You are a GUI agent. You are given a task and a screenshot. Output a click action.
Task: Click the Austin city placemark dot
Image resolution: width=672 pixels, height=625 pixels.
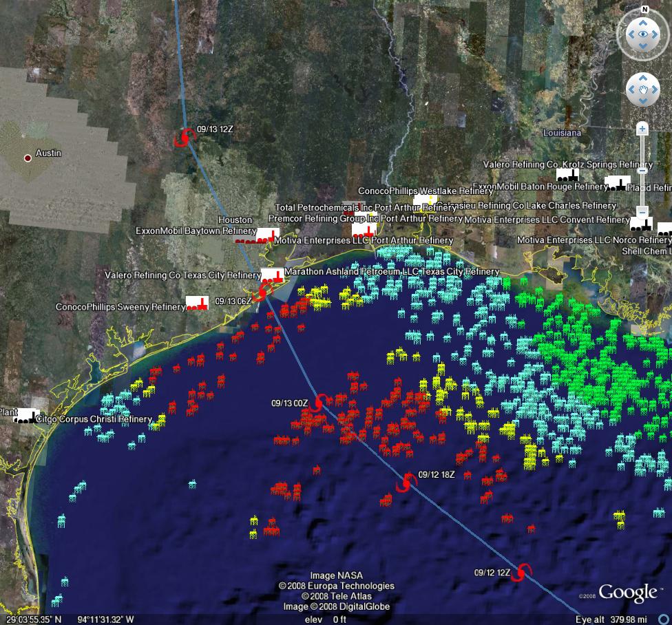point(28,158)
